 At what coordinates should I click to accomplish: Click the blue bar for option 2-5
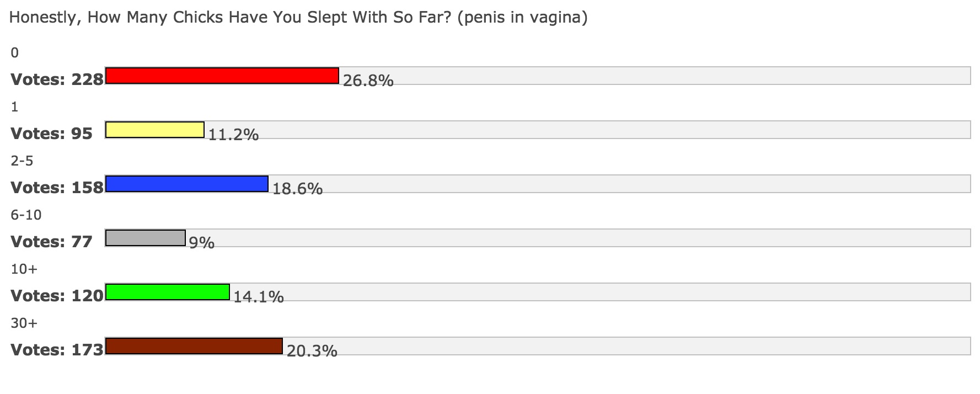(187, 184)
